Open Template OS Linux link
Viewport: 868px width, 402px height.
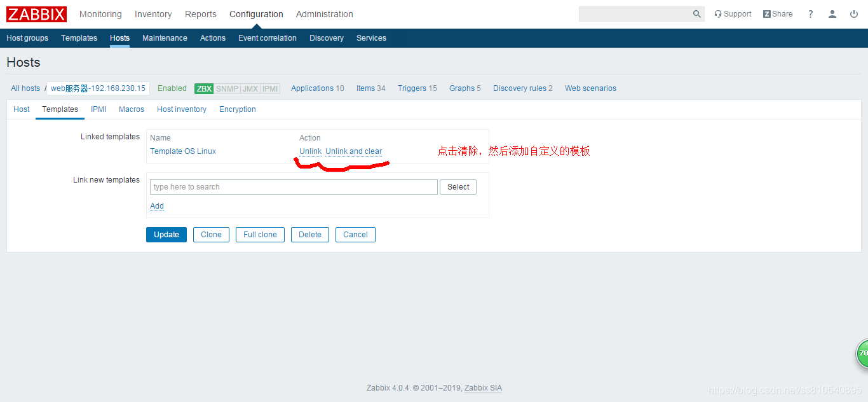(x=183, y=151)
